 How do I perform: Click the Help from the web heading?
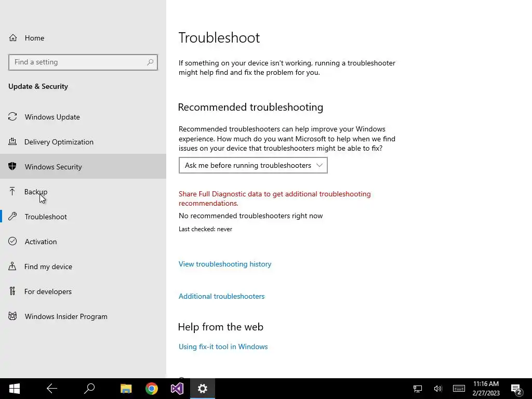click(220, 327)
